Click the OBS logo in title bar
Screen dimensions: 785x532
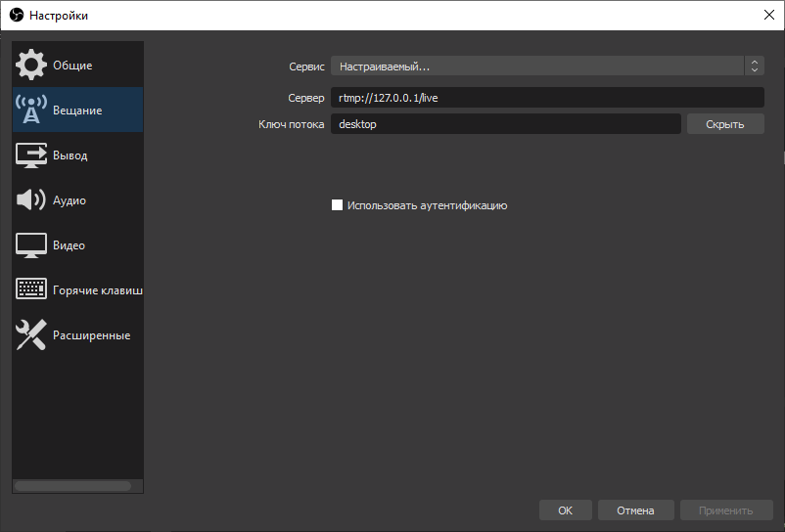click(x=16, y=15)
